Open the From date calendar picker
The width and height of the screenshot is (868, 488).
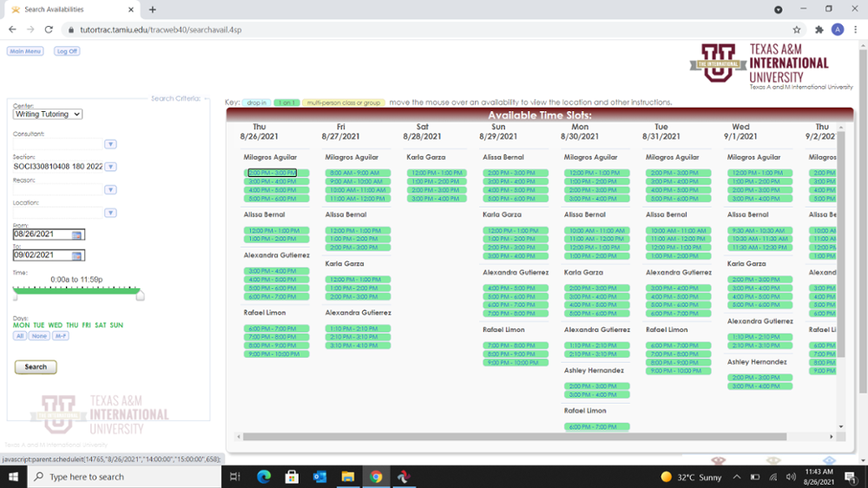(77, 234)
